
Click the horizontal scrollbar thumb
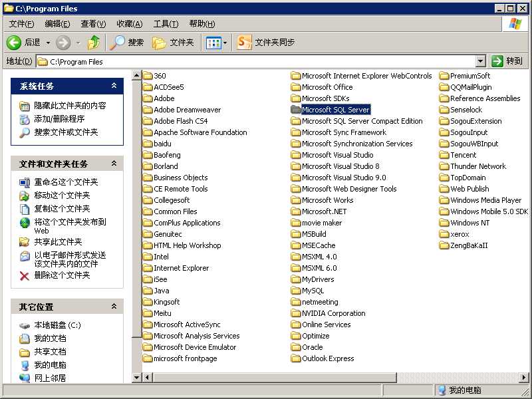click(274, 377)
